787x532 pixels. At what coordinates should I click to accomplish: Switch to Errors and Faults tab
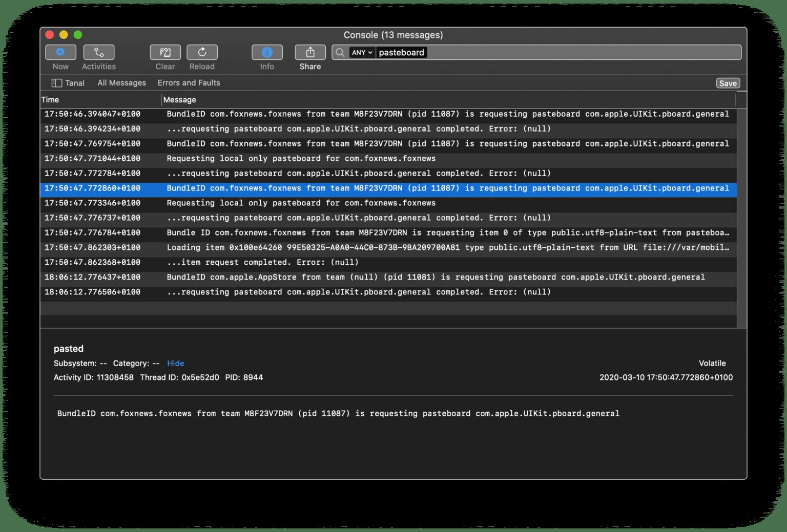pyautogui.click(x=189, y=83)
